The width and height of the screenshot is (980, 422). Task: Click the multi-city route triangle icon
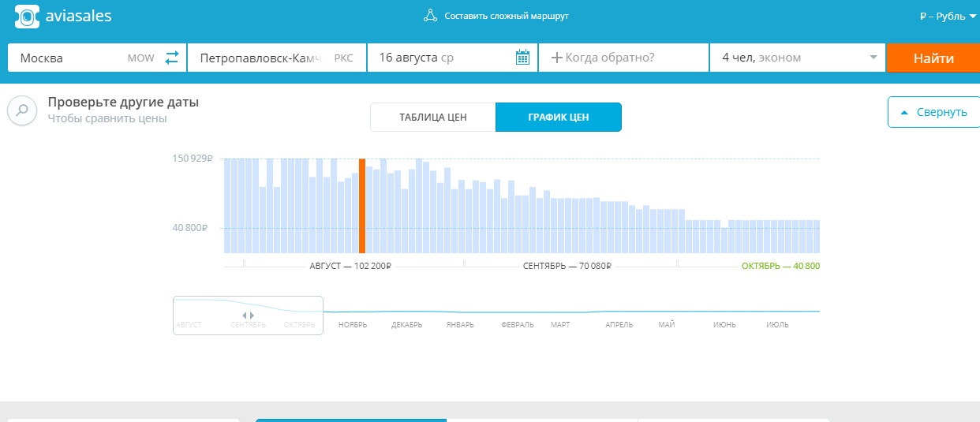430,15
